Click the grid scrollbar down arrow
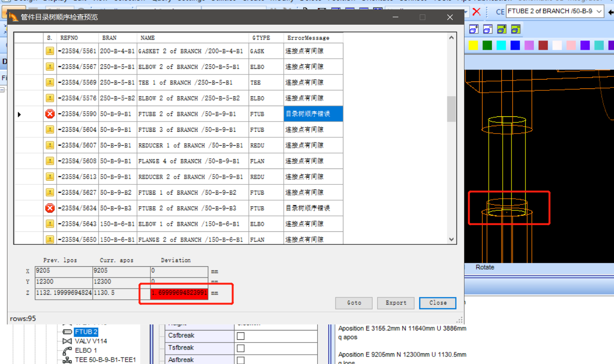 click(451, 239)
